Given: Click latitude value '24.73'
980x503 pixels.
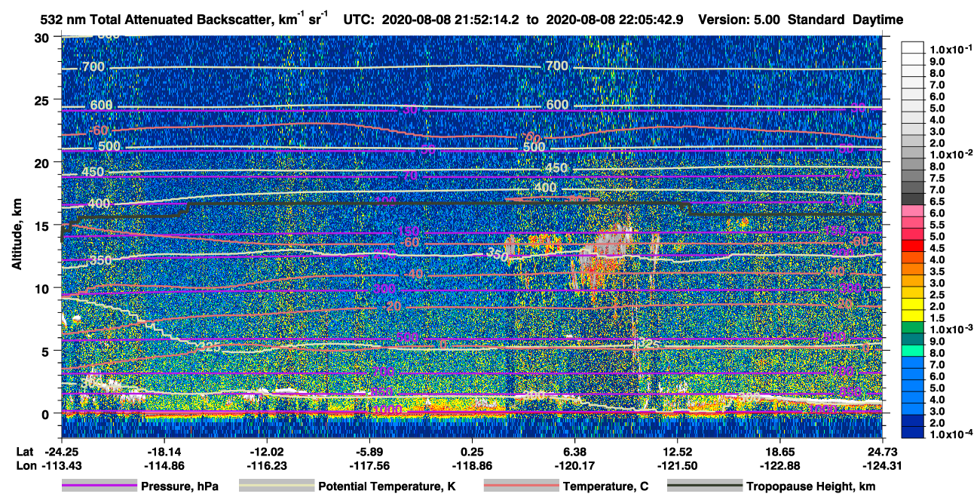Looking at the screenshot, I should 883,452.
